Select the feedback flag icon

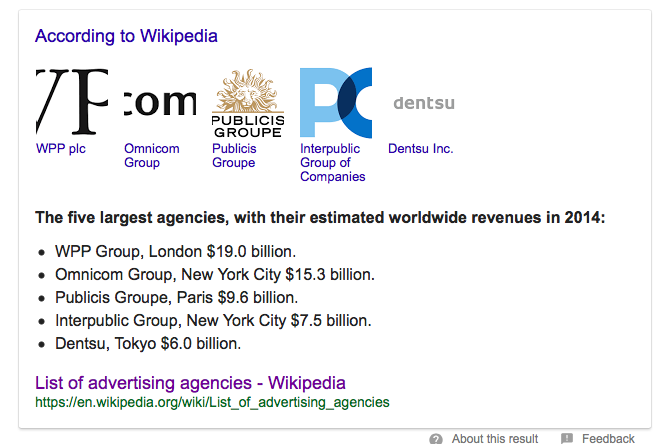coord(567,438)
